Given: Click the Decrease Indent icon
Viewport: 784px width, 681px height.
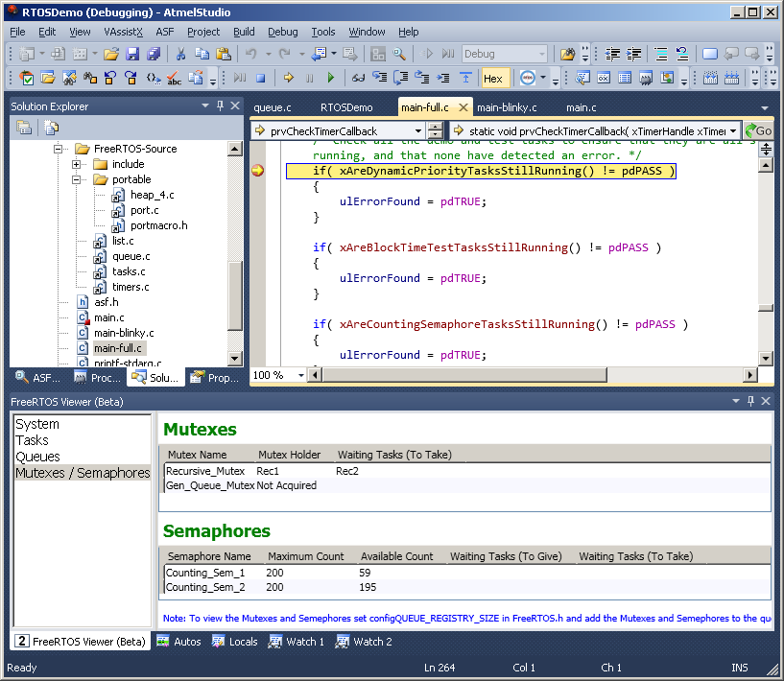Looking at the screenshot, I should tap(612, 54).
